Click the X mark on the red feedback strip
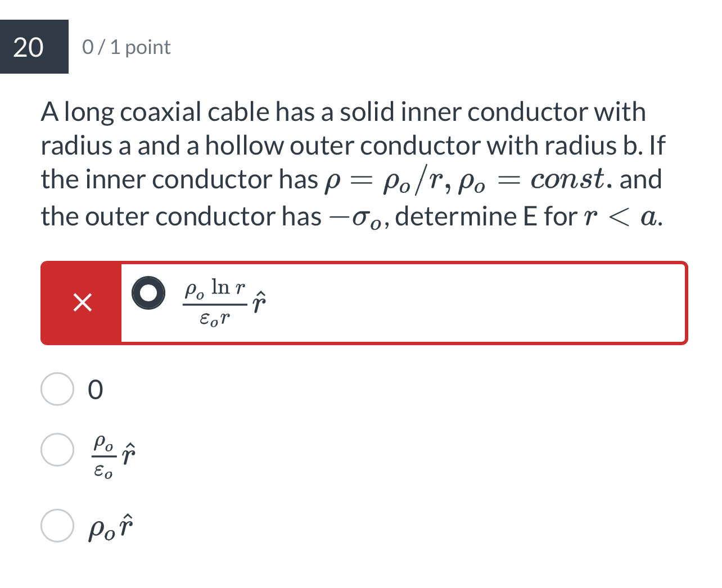 [82, 302]
